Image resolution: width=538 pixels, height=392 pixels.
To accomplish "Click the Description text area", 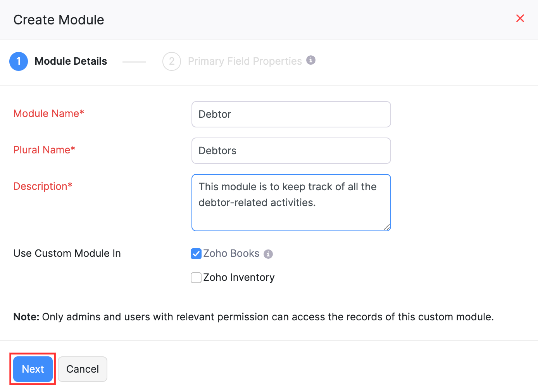I will (291, 202).
